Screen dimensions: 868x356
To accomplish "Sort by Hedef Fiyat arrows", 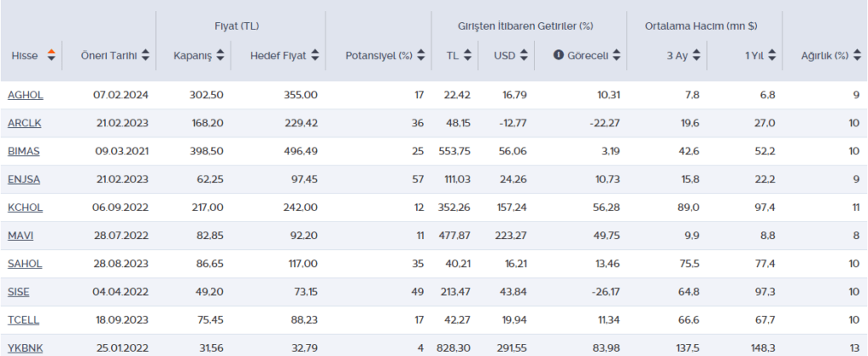I will (315, 55).
